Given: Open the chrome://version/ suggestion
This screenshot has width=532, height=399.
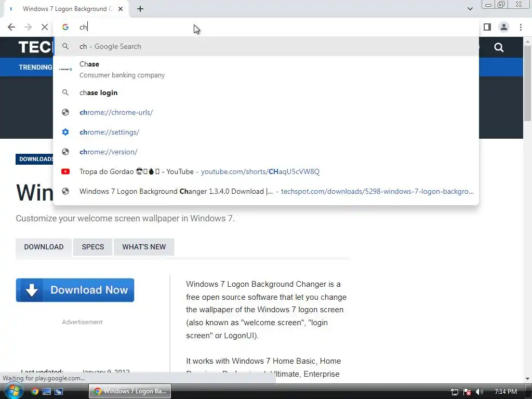Looking at the screenshot, I should coord(266,152).
